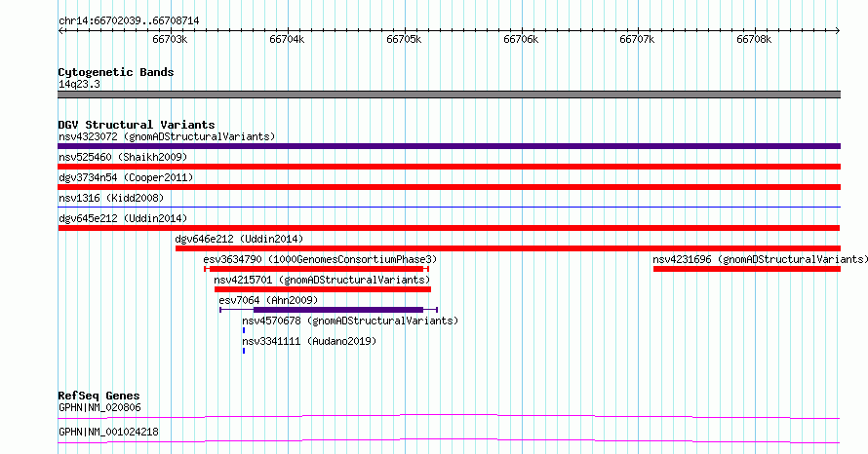The width and height of the screenshot is (868, 454).
Task: Open the esv3634790 1000 Genomes variant label
Action: (x=320, y=259)
